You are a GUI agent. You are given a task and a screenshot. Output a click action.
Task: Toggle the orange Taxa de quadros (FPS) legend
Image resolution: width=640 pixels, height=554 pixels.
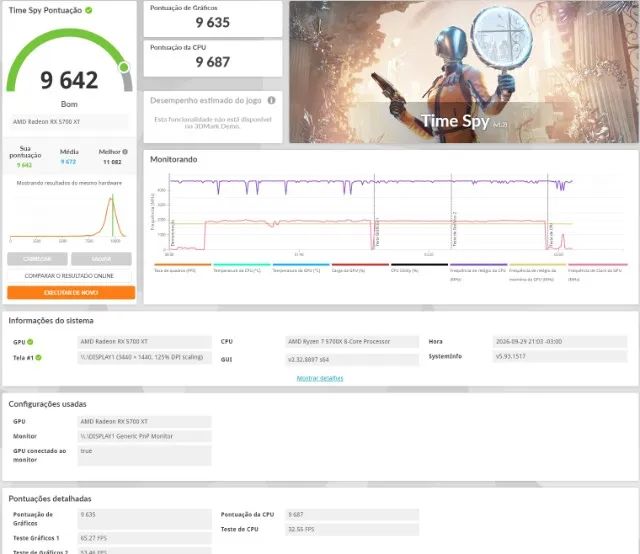pyautogui.click(x=182, y=268)
